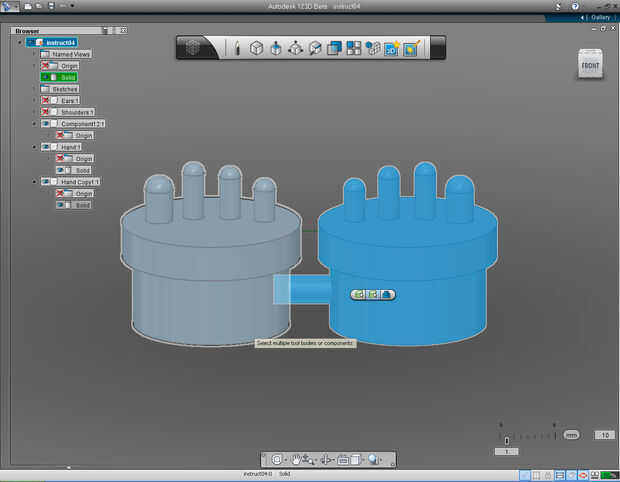Collapse the instruct04 root node

pyautogui.click(x=20, y=42)
